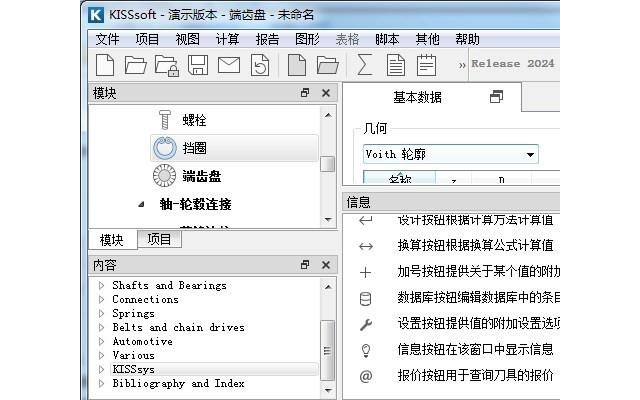Click the restore document icon with circular arrow
This screenshot has height=400, width=640.
pos(260,65)
